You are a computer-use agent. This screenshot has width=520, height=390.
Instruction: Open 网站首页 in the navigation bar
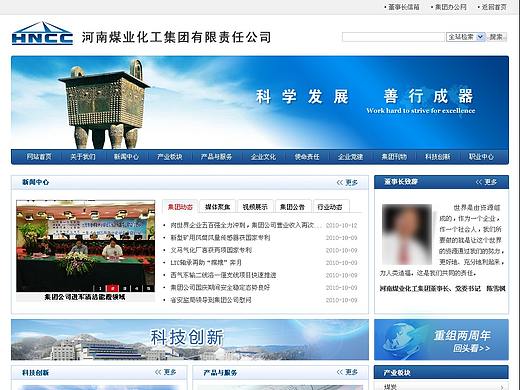pos(39,157)
